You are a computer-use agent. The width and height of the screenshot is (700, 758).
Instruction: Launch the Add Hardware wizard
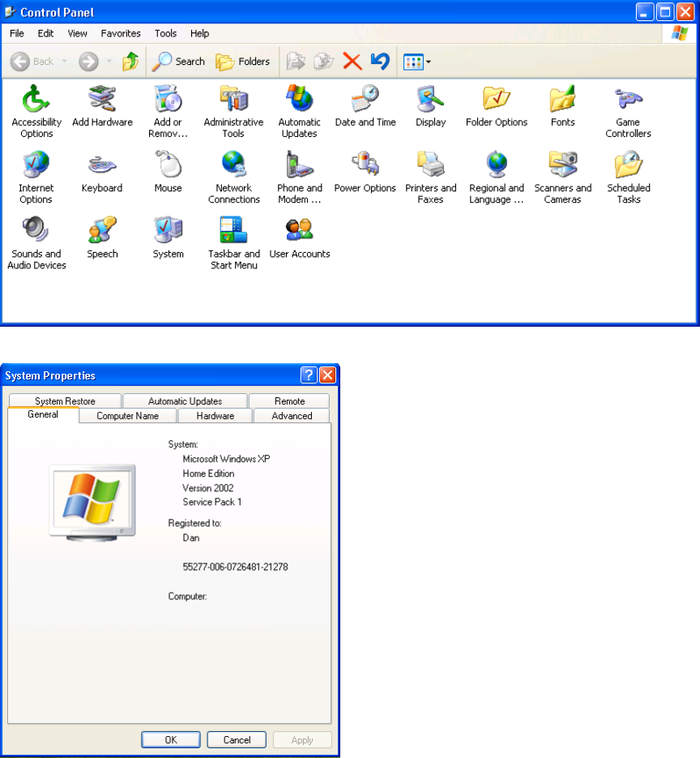[102, 106]
